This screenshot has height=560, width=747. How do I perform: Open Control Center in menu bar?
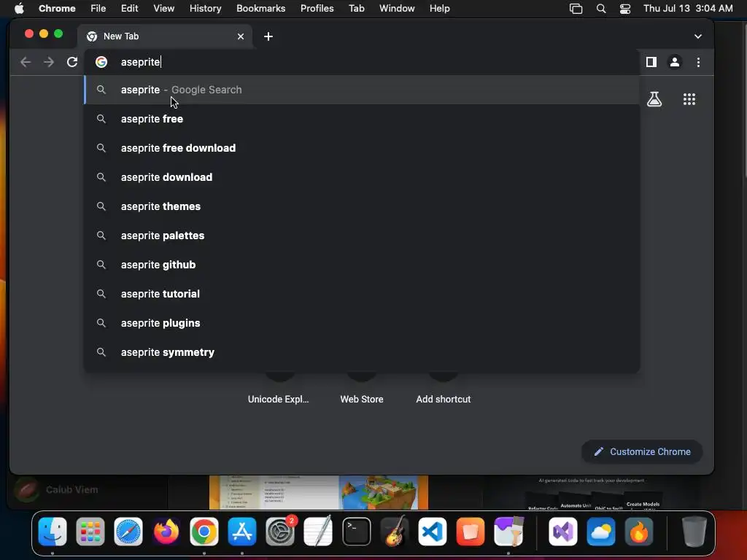(x=625, y=9)
